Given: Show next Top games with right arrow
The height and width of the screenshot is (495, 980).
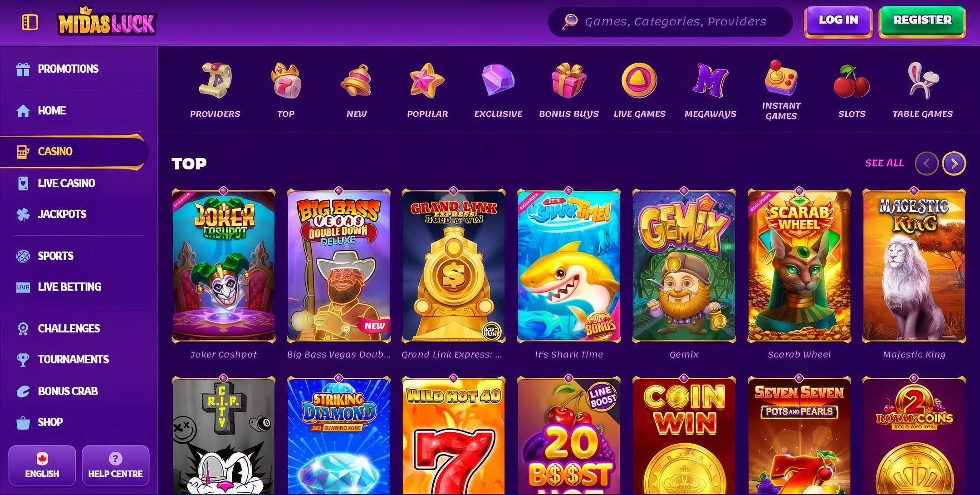Looking at the screenshot, I should pyautogui.click(x=954, y=163).
